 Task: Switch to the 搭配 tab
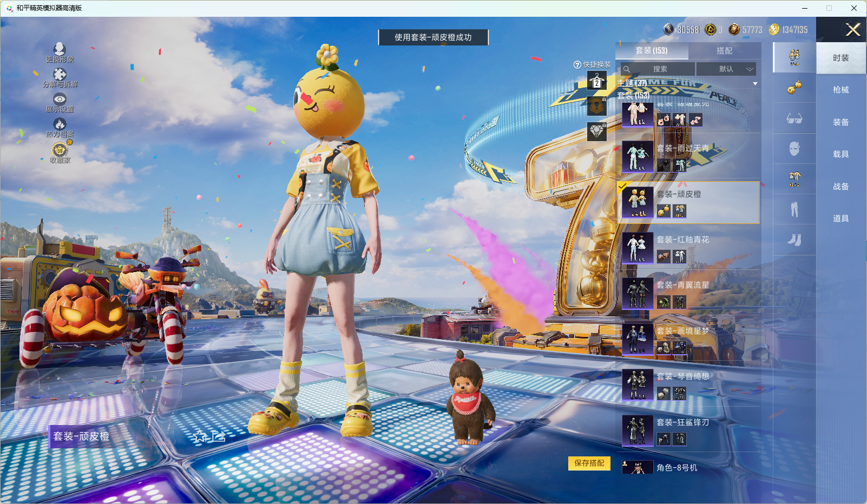725,51
